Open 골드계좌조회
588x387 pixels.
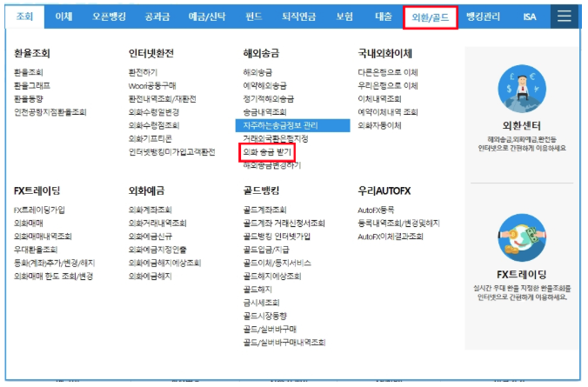pos(264,210)
